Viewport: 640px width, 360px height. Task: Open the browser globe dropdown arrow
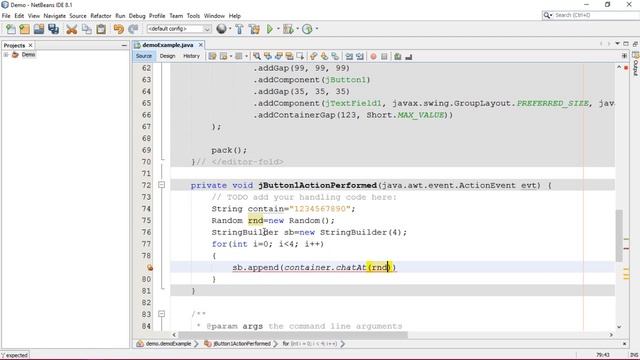click(x=230, y=29)
